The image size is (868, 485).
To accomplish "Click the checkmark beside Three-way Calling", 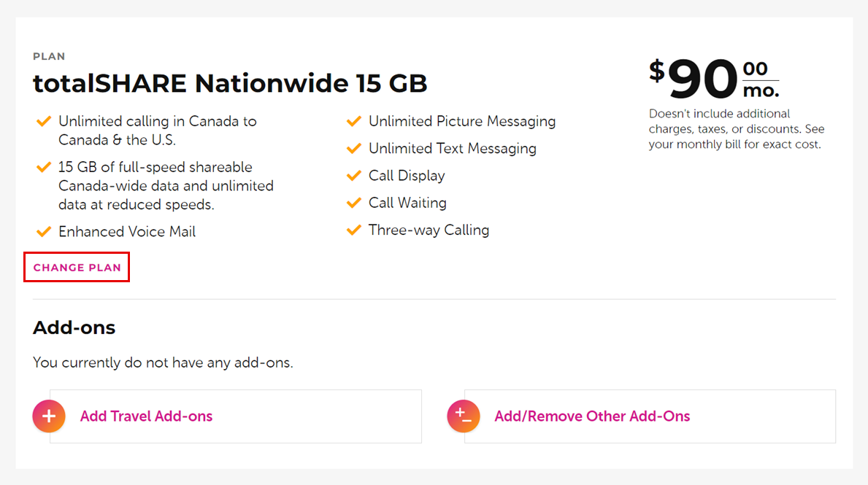I will (353, 229).
